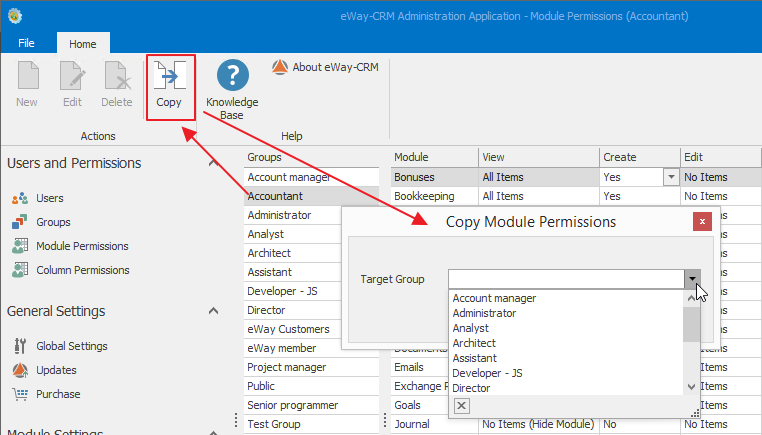Click the New item icon in ribbon
Screen dimensions: 762x435
(28, 76)
